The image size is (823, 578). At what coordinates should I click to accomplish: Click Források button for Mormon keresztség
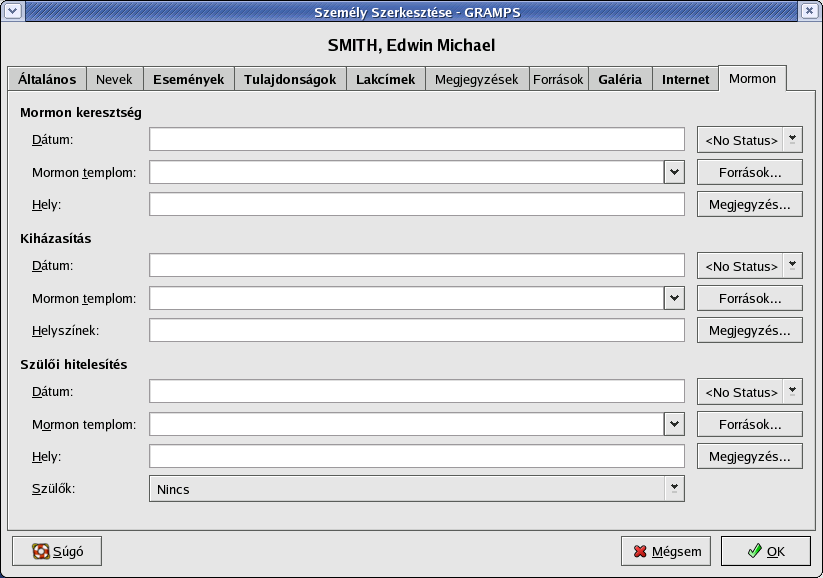point(749,172)
